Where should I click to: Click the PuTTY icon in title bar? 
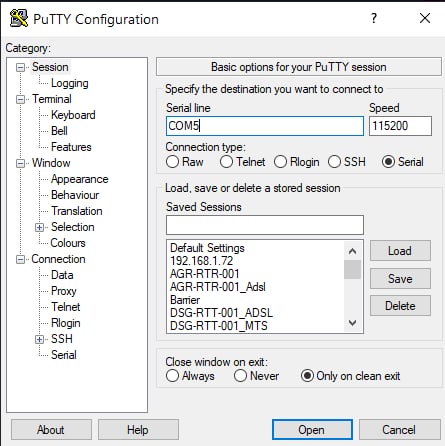(x=19, y=18)
